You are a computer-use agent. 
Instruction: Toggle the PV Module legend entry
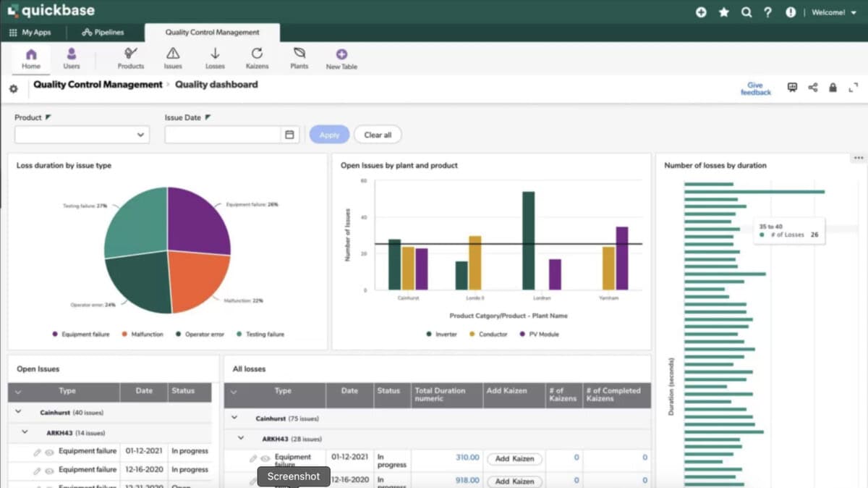[539, 335]
